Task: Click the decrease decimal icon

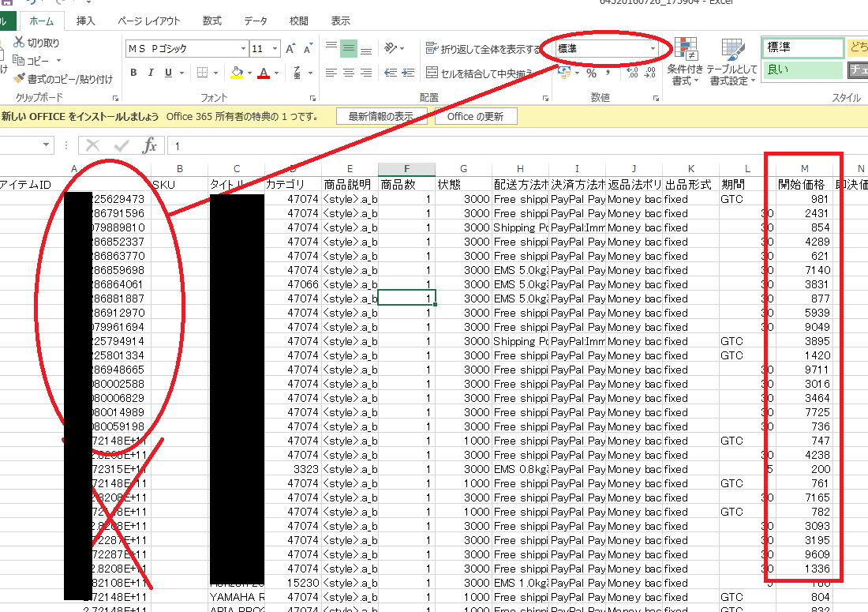Action: tap(650, 73)
